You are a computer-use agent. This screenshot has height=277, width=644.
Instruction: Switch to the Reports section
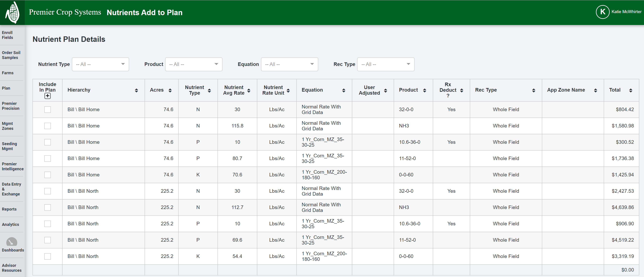click(x=9, y=209)
